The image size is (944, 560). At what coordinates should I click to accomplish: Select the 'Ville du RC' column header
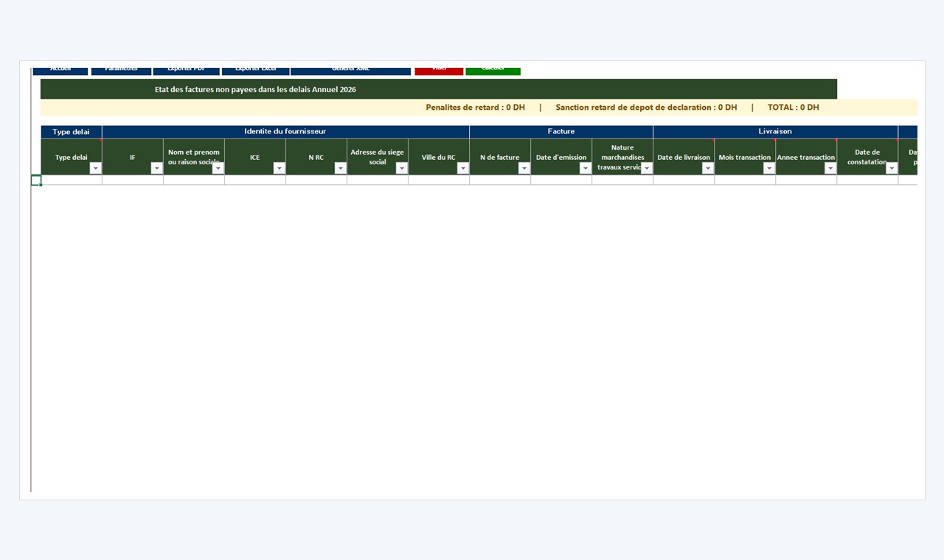coord(439,157)
